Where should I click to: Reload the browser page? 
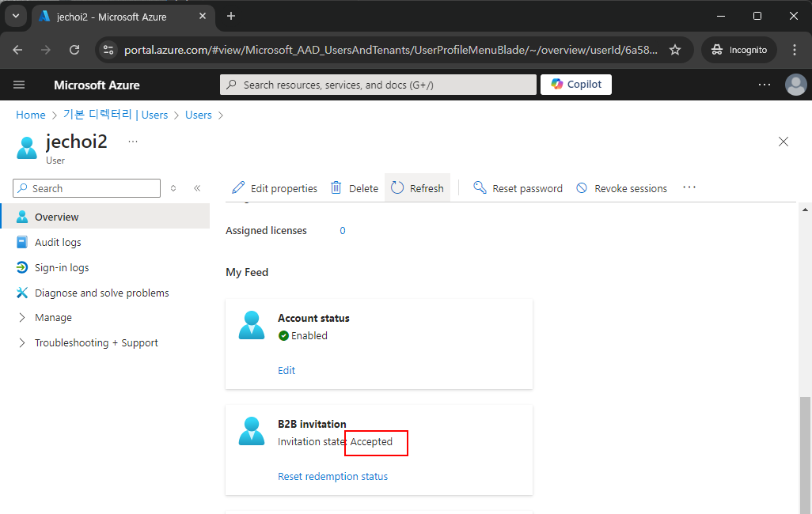(x=74, y=50)
